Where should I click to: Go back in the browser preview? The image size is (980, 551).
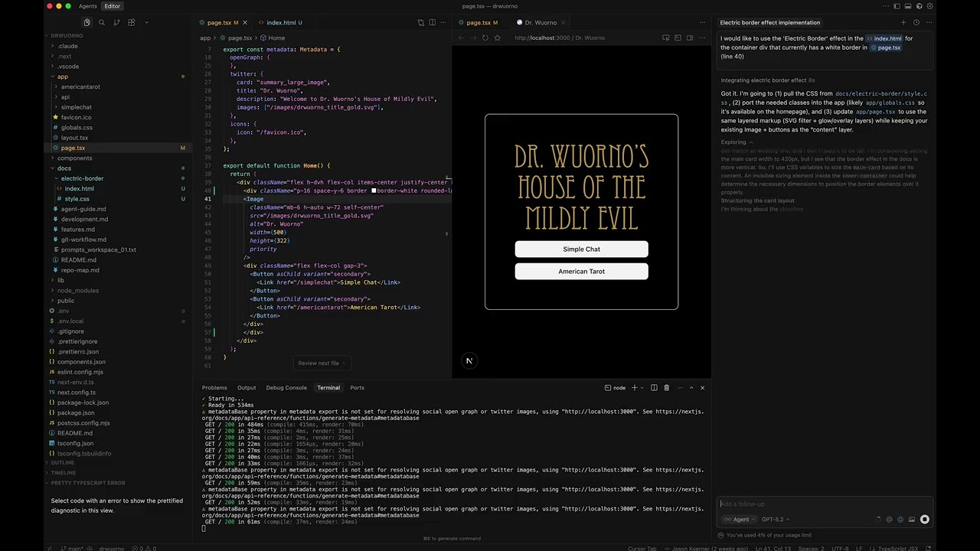(461, 37)
